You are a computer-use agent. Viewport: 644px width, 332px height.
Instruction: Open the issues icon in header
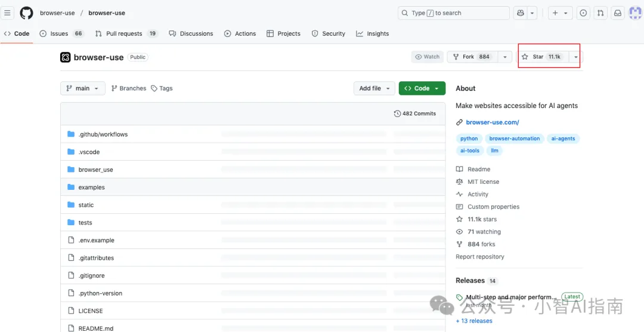tap(583, 13)
